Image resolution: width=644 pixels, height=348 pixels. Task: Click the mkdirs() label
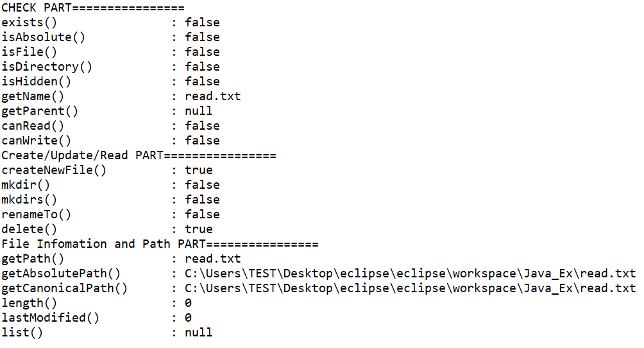[29, 200]
